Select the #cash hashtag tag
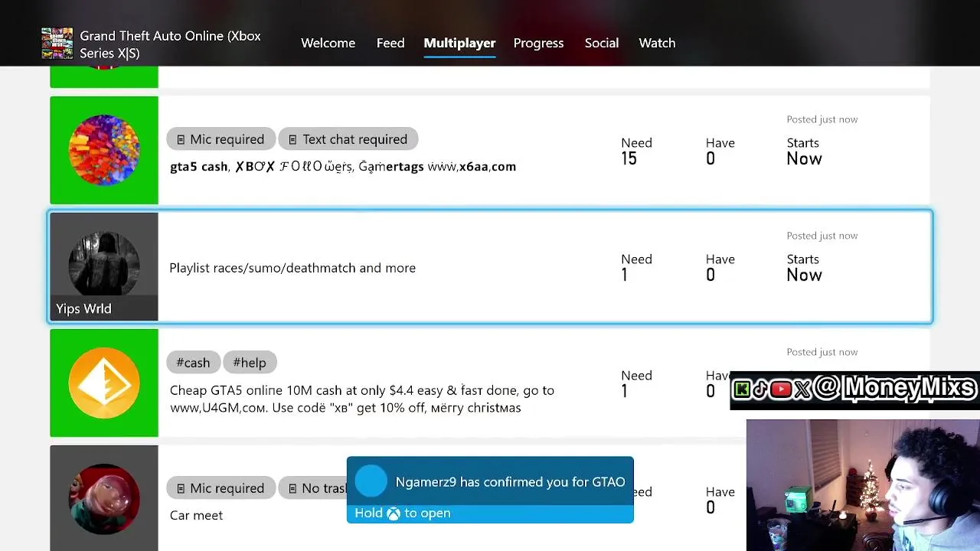Image resolution: width=980 pixels, height=551 pixels. tap(193, 363)
